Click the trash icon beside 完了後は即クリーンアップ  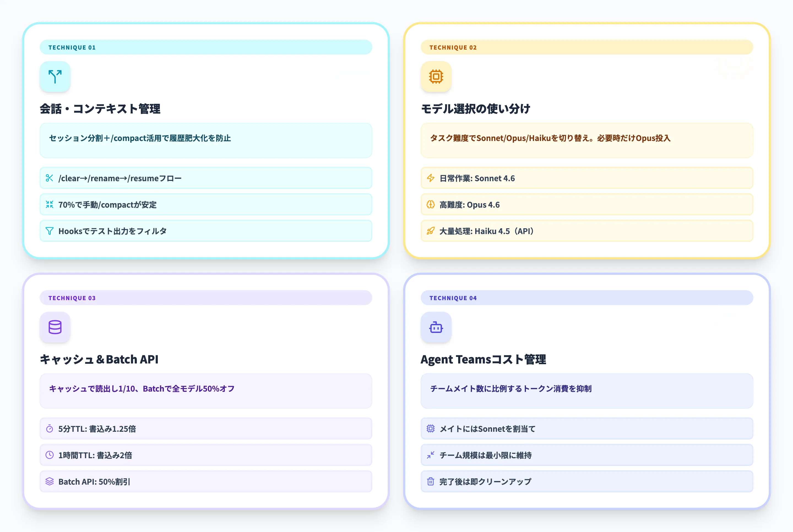[430, 481]
